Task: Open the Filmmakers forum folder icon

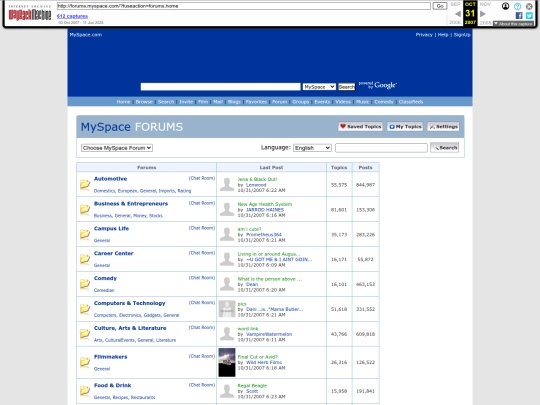Action: click(x=85, y=362)
